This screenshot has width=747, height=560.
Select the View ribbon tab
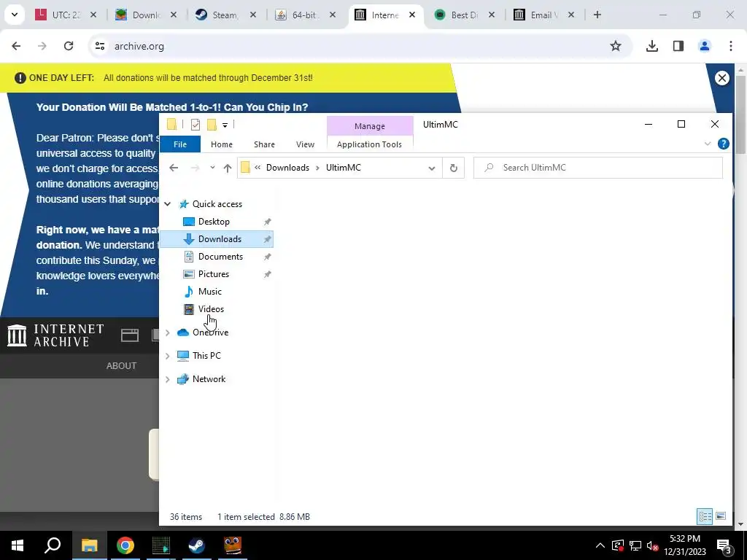click(x=305, y=144)
